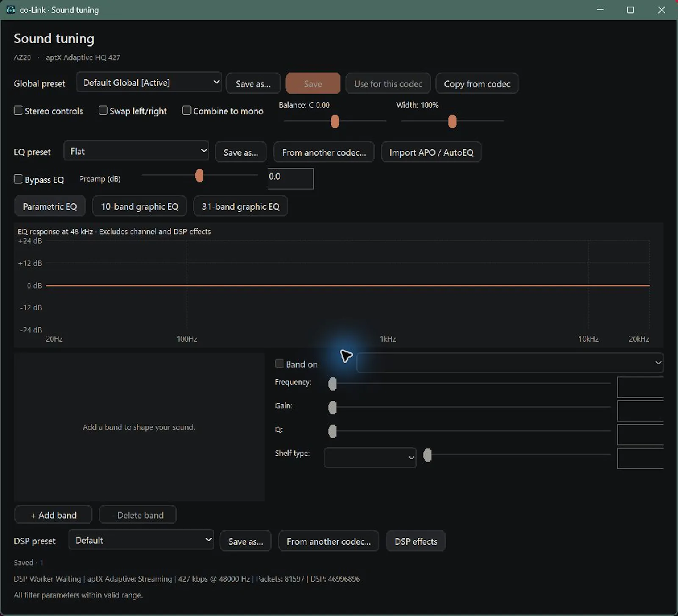The width and height of the screenshot is (678, 616).
Task: Click Save as next to EQ preset
Action: tap(241, 152)
